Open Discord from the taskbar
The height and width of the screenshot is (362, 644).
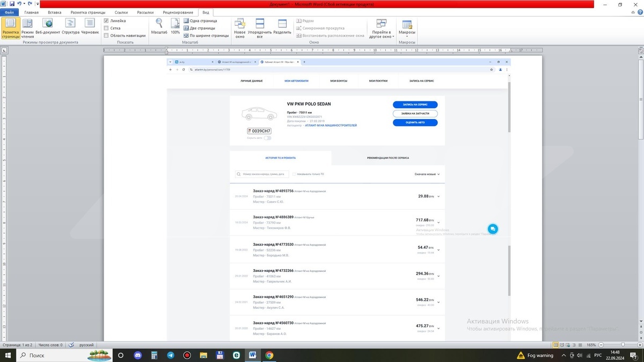(x=137, y=355)
